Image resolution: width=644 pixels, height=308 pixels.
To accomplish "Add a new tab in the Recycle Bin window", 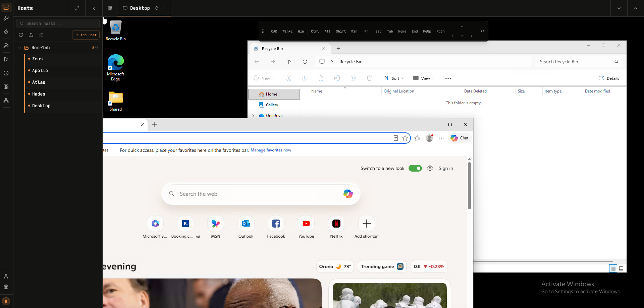I will [338, 49].
